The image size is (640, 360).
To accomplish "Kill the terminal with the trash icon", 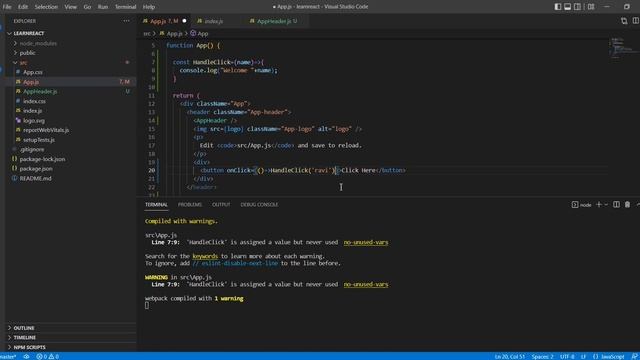I will [627, 204].
